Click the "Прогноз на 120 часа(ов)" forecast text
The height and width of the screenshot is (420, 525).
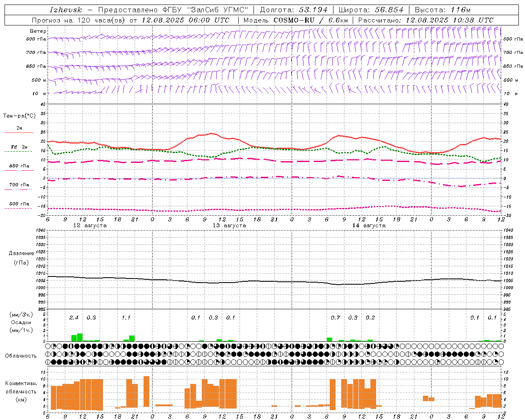[79, 20]
